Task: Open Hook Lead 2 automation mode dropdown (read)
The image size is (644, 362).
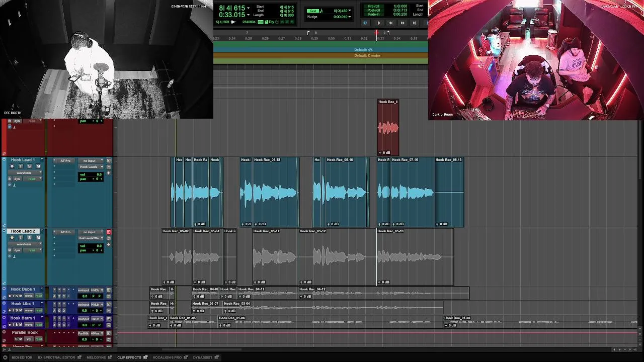Action: (33, 250)
